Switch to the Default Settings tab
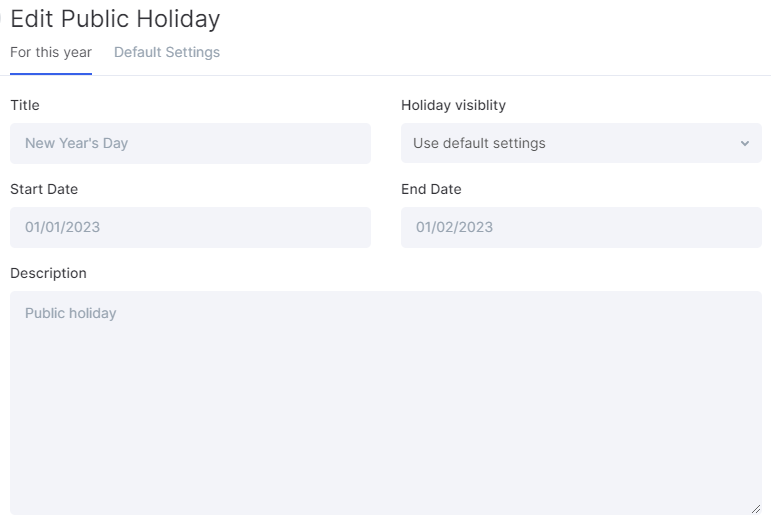The height and width of the screenshot is (531, 771). tap(167, 52)
